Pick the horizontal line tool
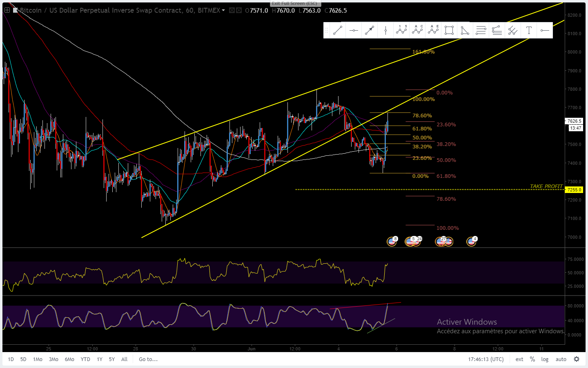 click(x=354, y=30)
